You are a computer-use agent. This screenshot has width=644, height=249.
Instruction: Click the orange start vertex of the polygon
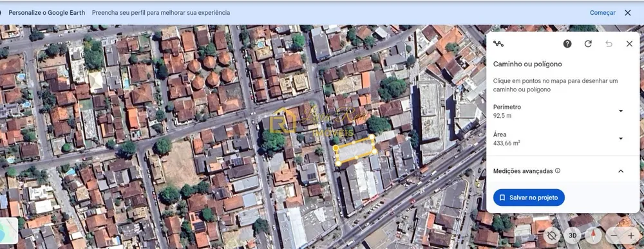pos(336,147)
